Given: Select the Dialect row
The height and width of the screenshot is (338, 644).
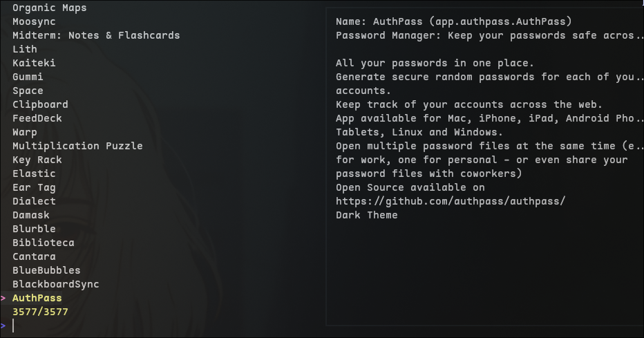Looking at the screenshot, I should click(x=34, y=201).
